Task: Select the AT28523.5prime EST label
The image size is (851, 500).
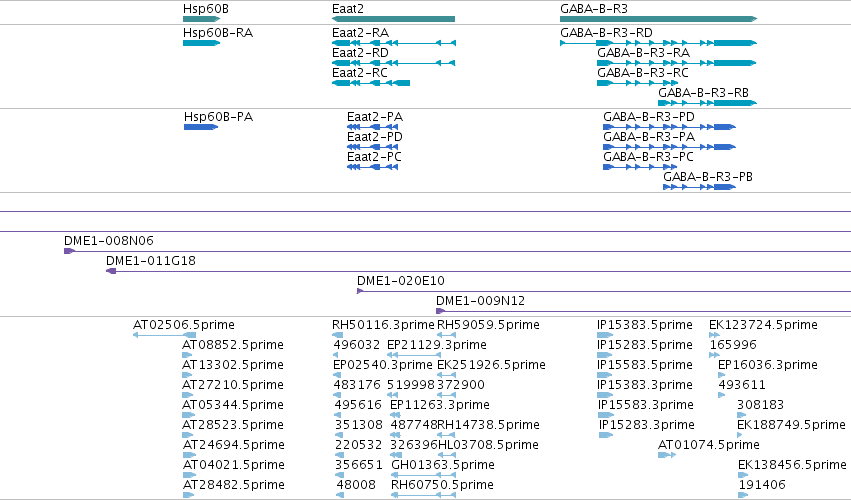Action: click(x=233, y=425)
